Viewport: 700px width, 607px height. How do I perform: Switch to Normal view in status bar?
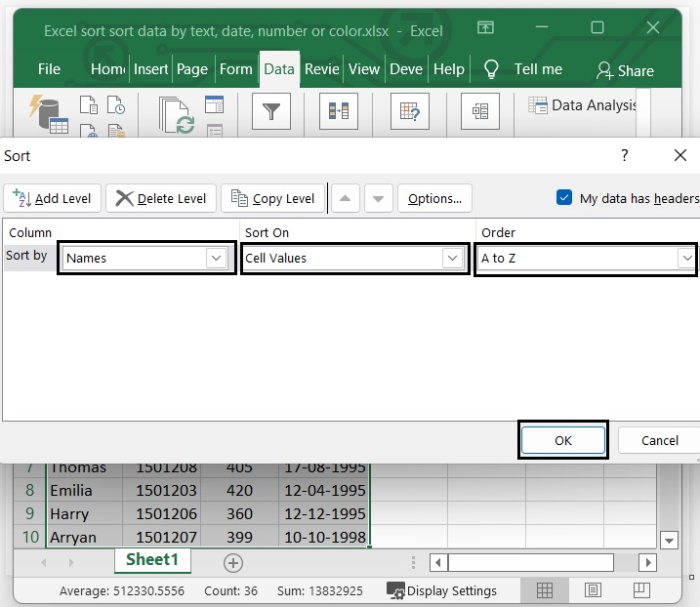pyautogui.click(x=545, y=590)
